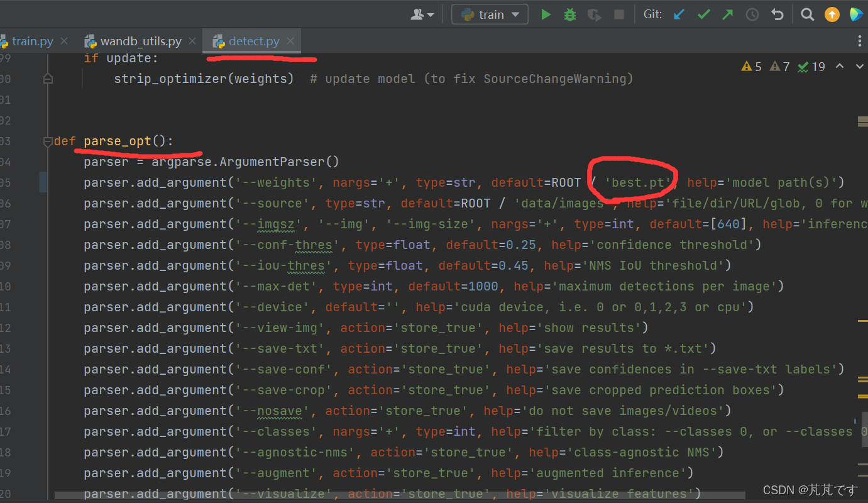Image resolution: width=868 pixels, height=503 pixels.
Task: Close the train.py tab
Action: tap(64, 41)
